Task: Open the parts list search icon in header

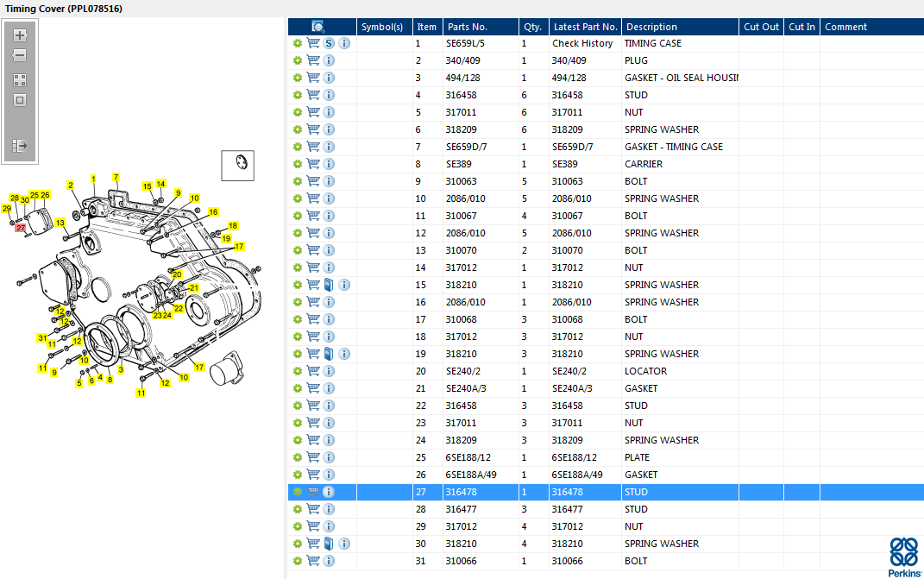Action: pyautogui.click(x=318, y=27)
